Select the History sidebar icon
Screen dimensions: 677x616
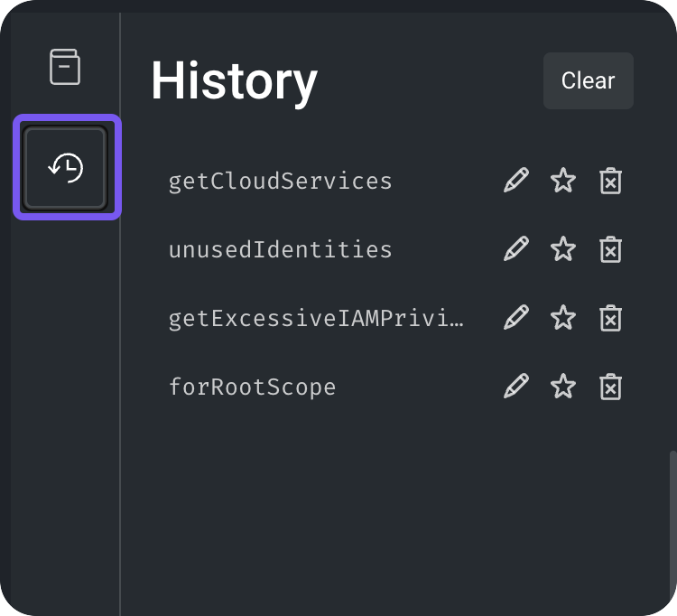(66, 168)
